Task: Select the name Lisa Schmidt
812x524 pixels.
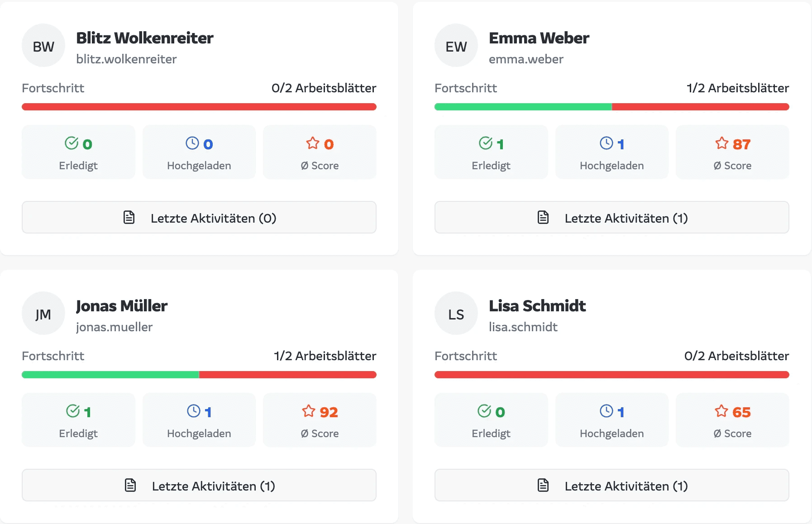Action: [537, 306]
